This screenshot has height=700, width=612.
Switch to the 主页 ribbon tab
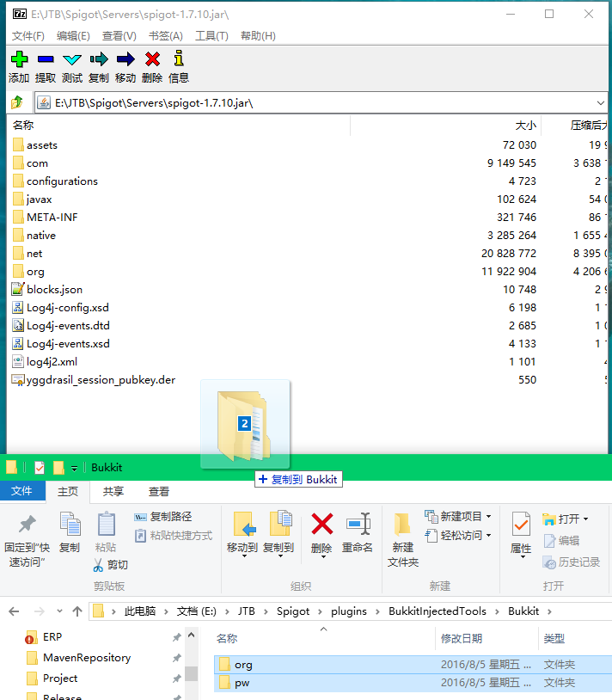tap(68, 492)
